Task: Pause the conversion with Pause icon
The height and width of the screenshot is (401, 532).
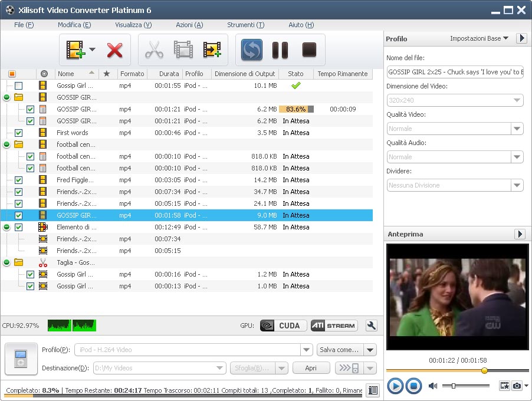Action: (x=280, y=50)
